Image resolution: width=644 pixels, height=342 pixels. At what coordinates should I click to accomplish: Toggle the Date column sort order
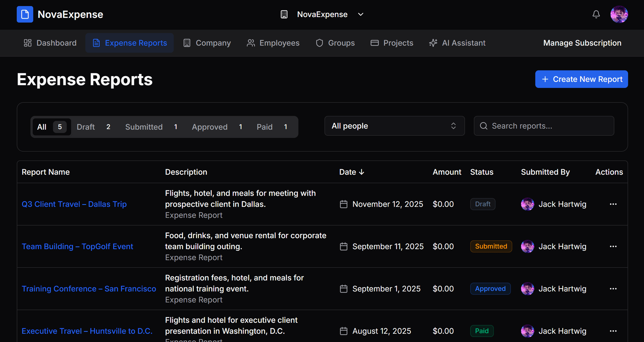[x=352, y=172]
